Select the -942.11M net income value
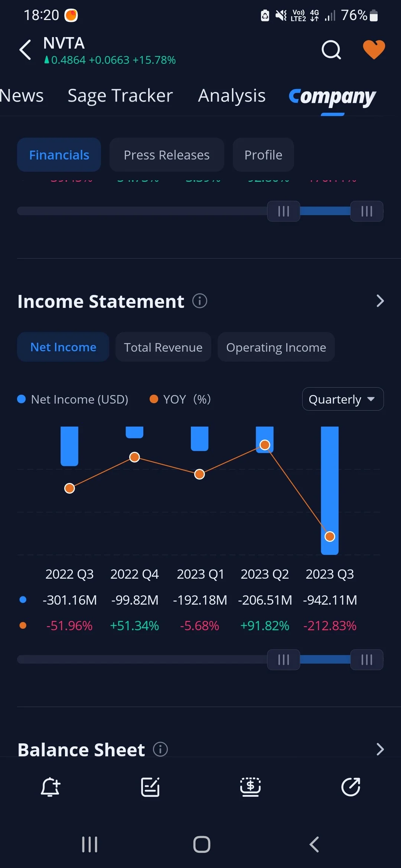Image resolution: width=401 pixels, height=868 pixels. coord(330,600)
